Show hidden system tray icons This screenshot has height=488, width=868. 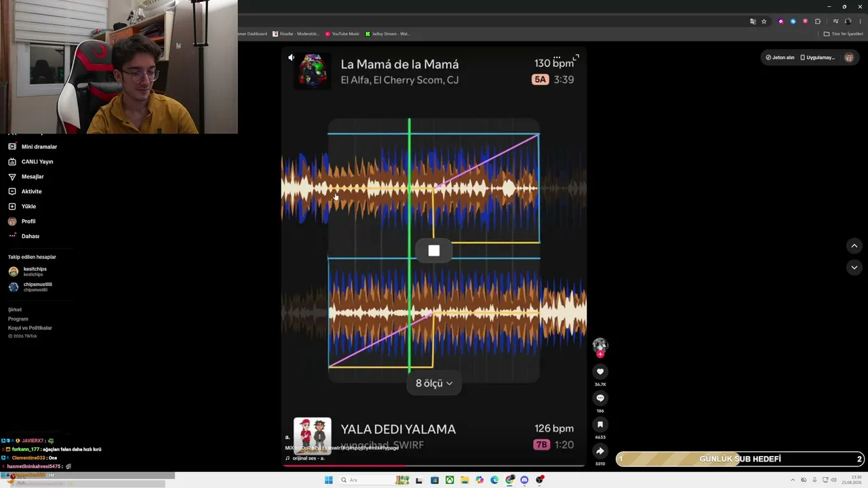pos(793,480)
